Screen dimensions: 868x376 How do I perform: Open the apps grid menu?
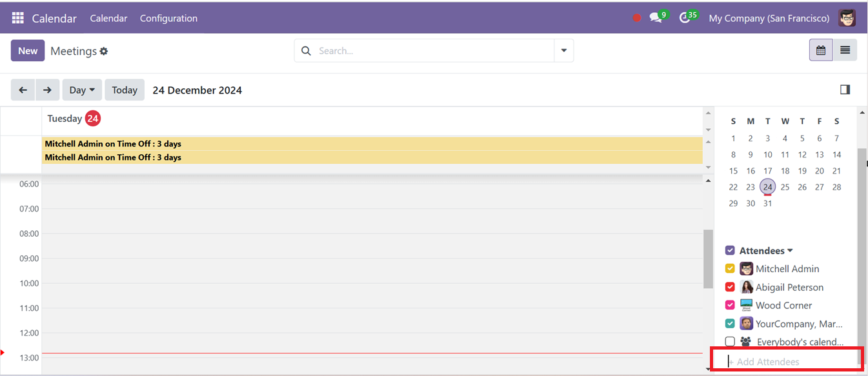(x=17, y=18)
